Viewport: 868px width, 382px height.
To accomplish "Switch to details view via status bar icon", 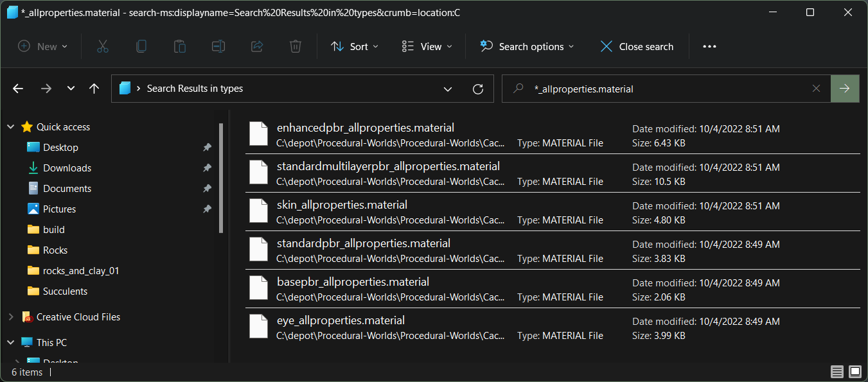I will click(x=837, y=371).
